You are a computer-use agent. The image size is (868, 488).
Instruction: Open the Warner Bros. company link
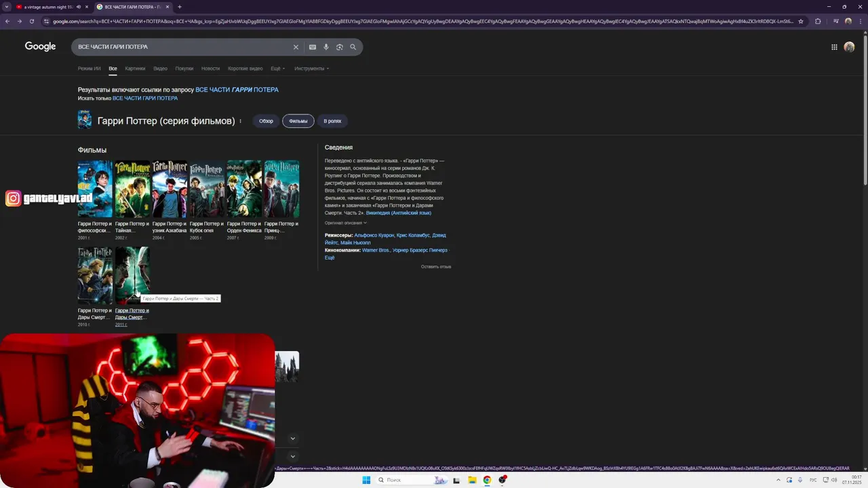(x=376, y=250)
